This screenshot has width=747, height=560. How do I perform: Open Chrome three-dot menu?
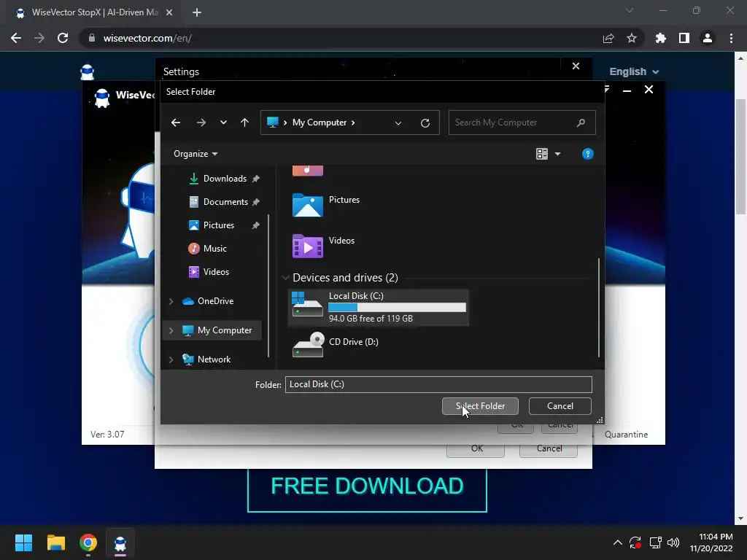click(x=731, y=38)
